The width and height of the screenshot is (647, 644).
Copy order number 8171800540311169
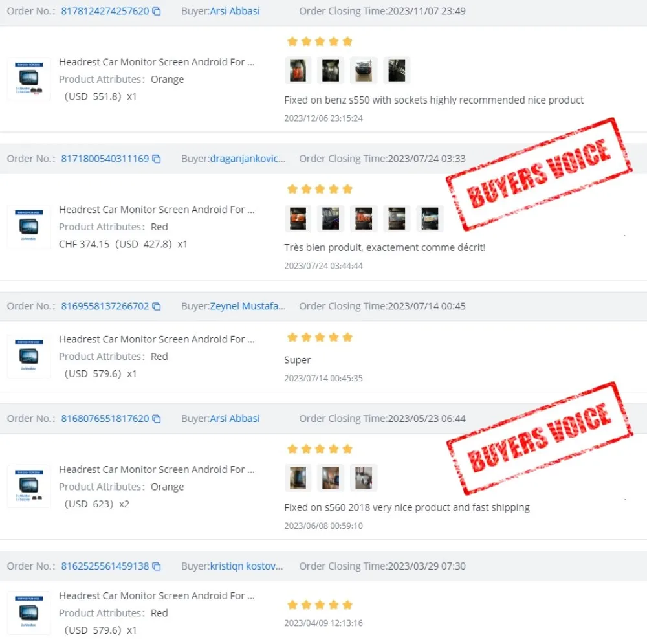click(x=157, y=159)
